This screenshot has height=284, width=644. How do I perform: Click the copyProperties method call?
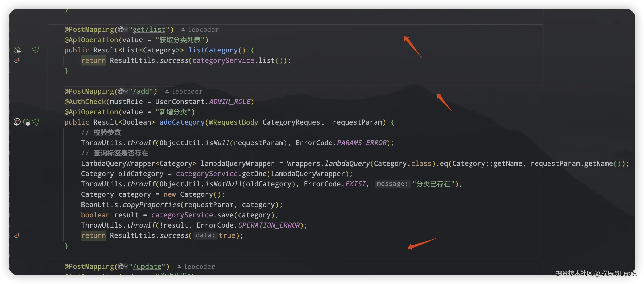pyautogui.click(x=151, y=205)
